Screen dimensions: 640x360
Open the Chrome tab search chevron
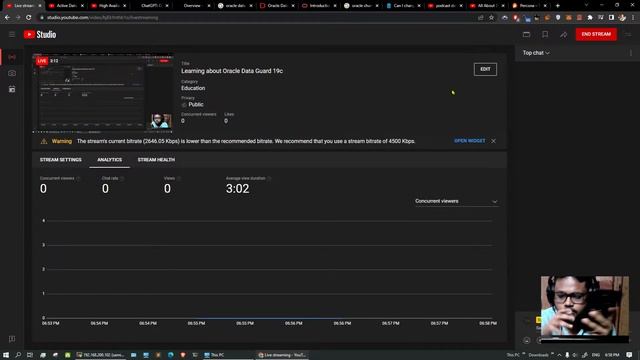pos(587,5)
